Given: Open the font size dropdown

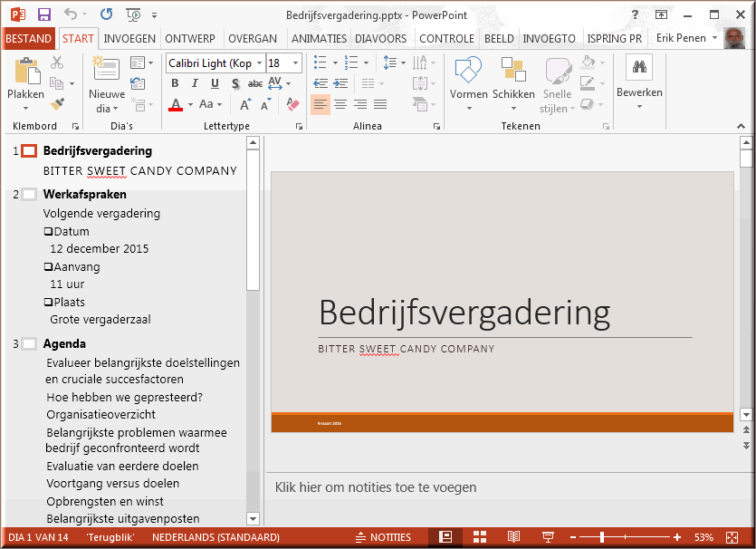Looking at the screenshot, I should tap(295, 63).
